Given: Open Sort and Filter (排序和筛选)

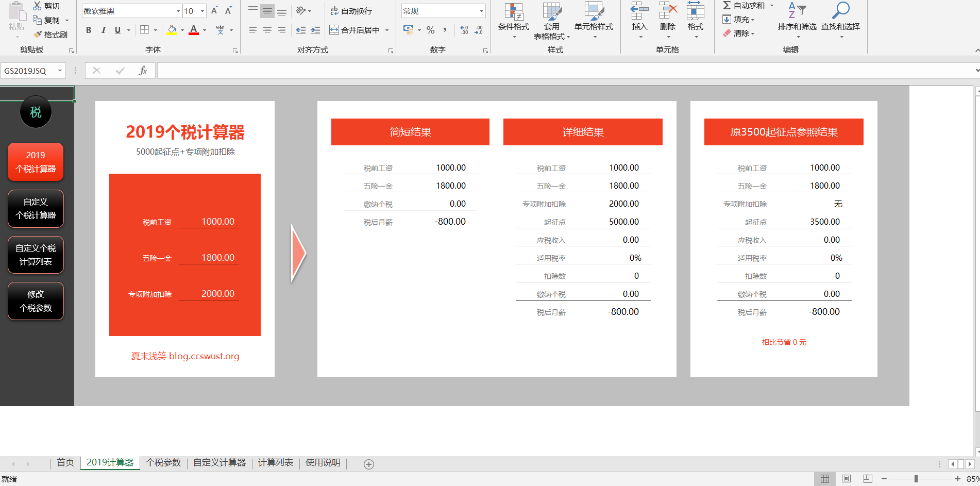Looking at the screenshot, I should click(x=797, y=20).
